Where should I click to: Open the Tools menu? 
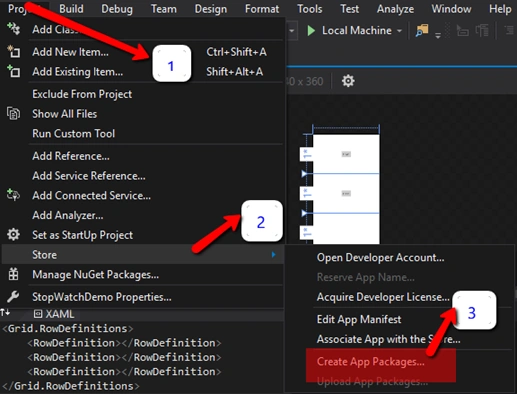310,9
